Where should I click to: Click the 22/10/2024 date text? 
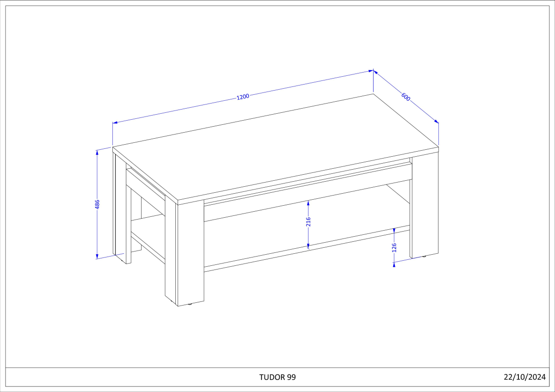(x=525, y=377)
